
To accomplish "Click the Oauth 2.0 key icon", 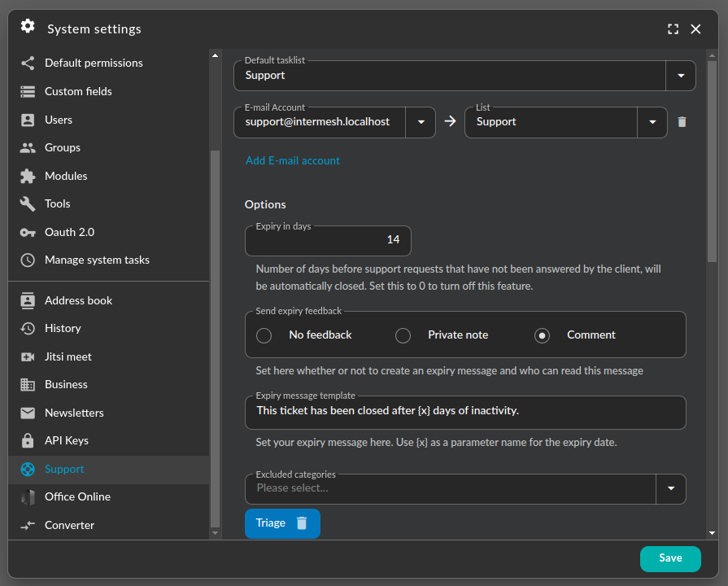I will (x=28, y=232).
